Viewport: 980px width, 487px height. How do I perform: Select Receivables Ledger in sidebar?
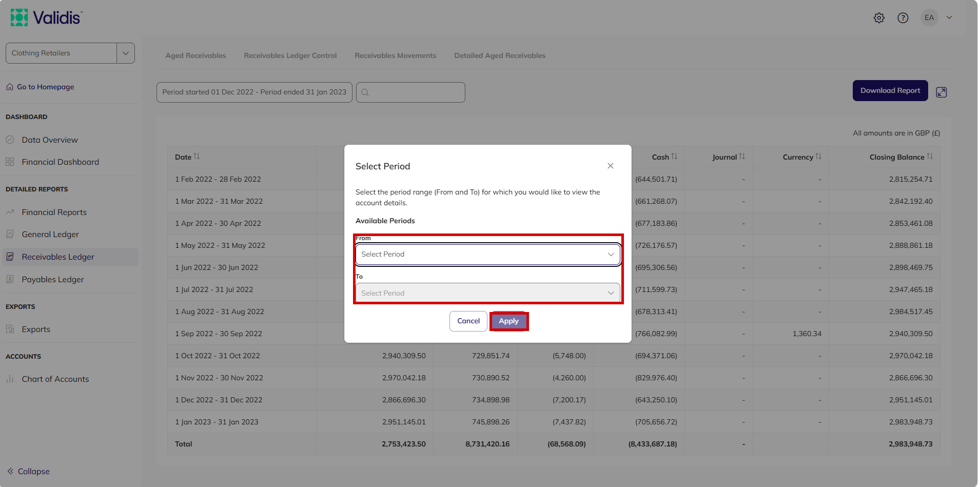pyautogui.click(x=70, y=257)
